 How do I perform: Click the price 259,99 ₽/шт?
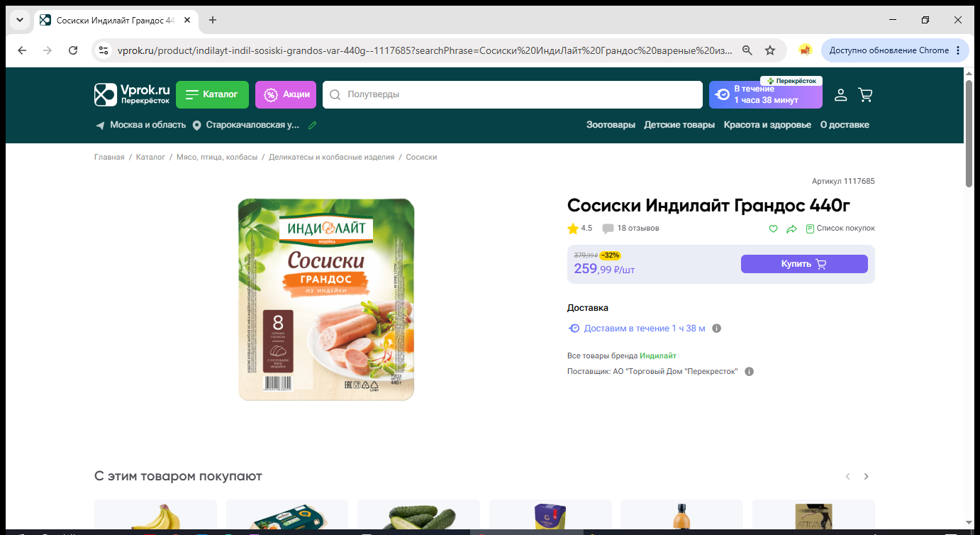coord(604,269)
